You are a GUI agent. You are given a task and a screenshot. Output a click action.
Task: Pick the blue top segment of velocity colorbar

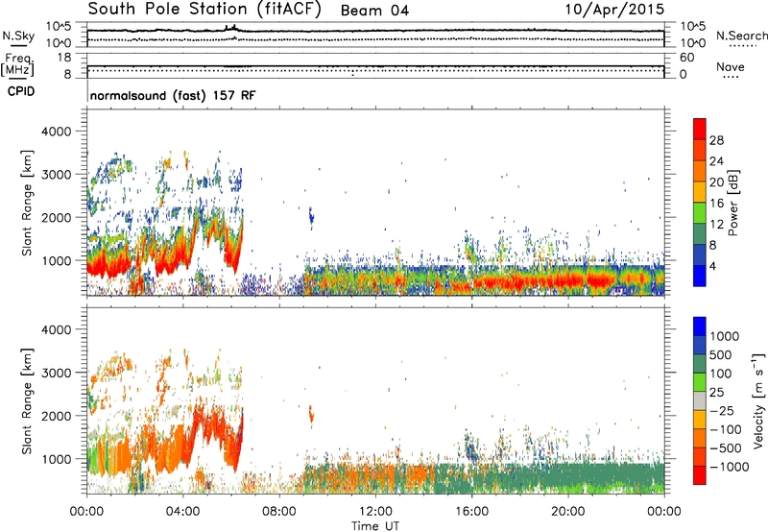point(700,326)
